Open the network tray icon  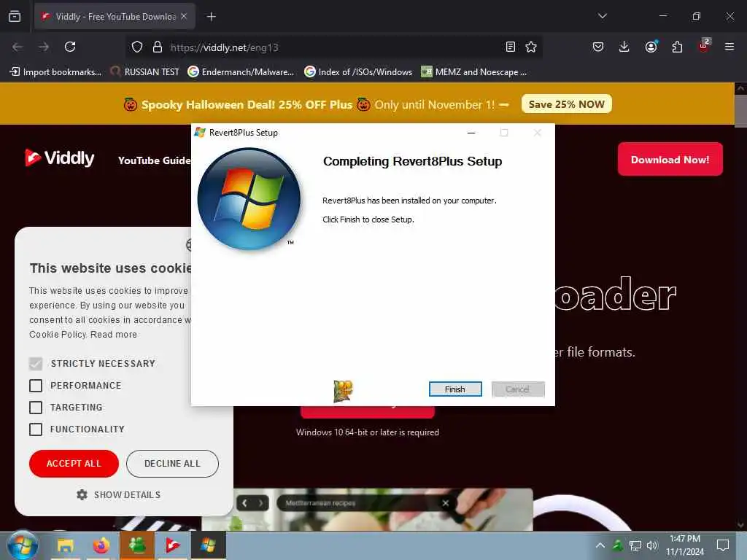point(635,545)
